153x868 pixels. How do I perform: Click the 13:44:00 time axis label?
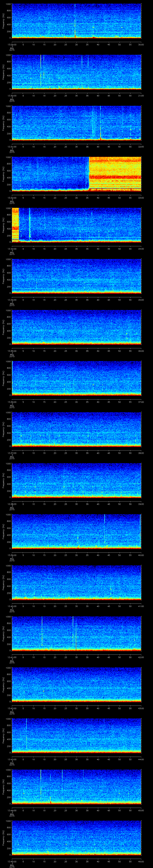point(12,810)
